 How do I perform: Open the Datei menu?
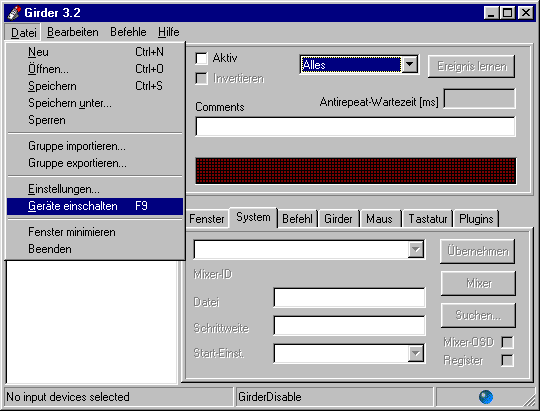pos(23,32)
